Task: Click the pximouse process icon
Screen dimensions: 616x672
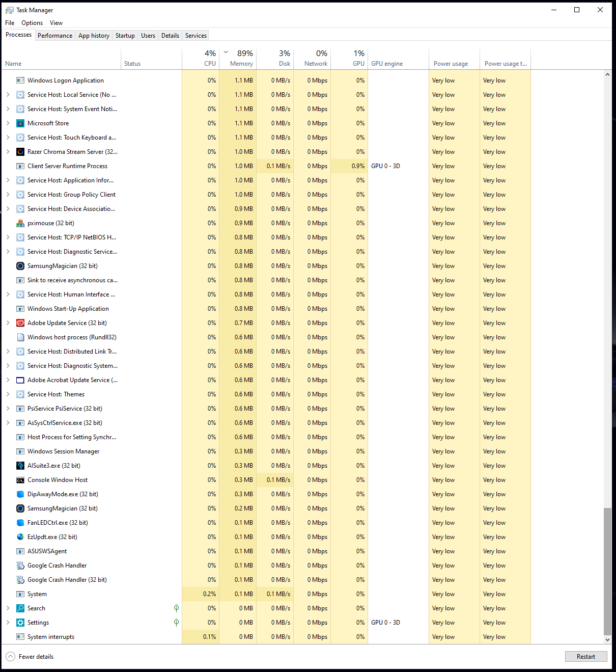Action: tap(20, 223)
